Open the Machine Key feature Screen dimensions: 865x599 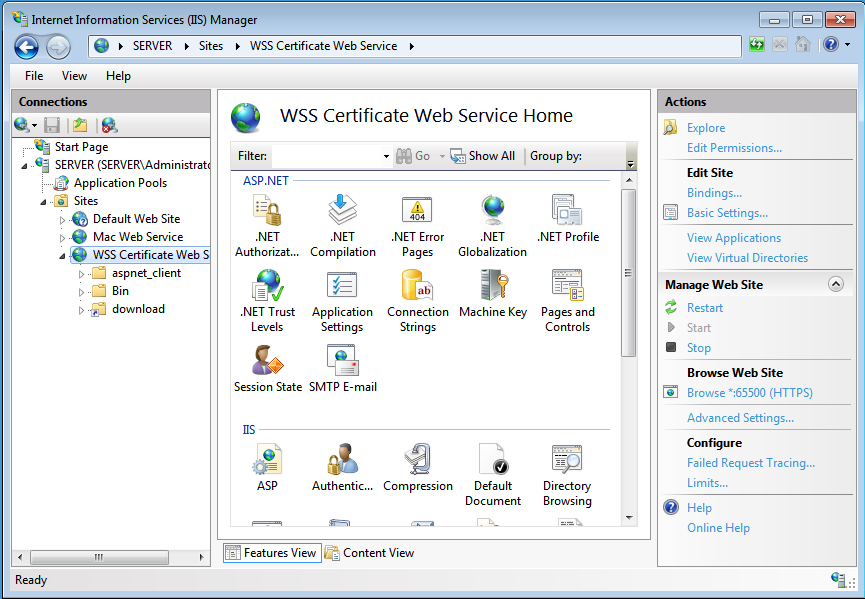point(493,294)
